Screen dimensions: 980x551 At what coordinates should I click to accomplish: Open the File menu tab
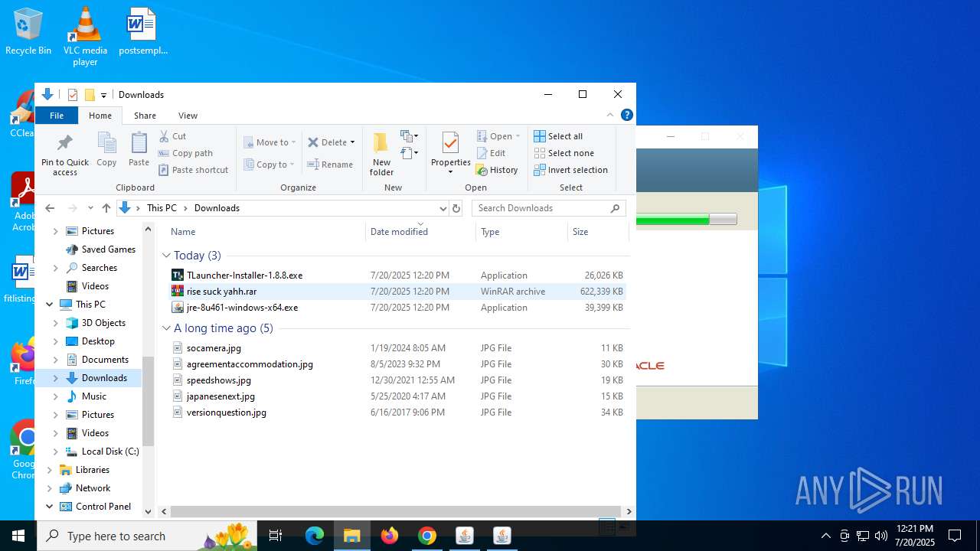click(57, 116)
